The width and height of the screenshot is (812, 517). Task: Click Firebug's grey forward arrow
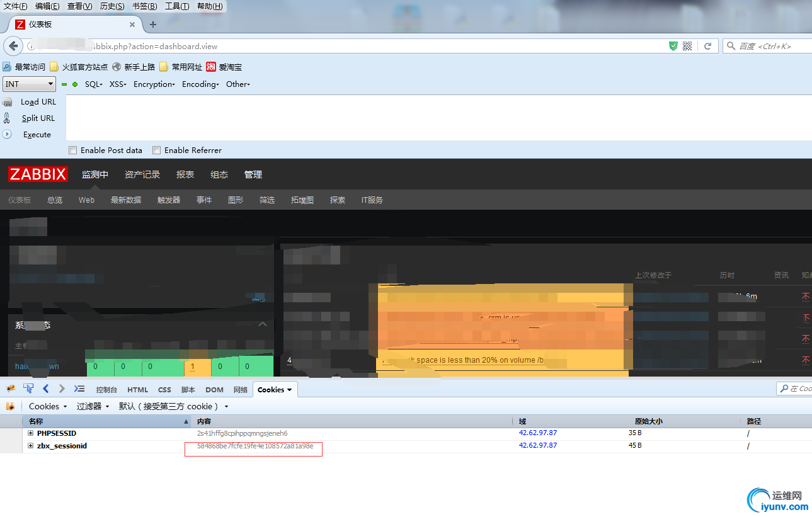(62, 389)
